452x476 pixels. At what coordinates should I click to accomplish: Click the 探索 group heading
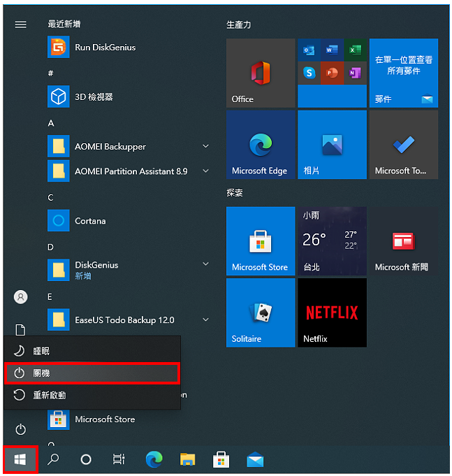235,193
